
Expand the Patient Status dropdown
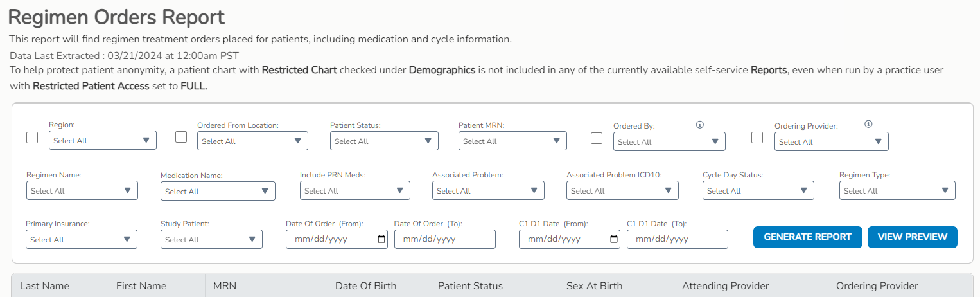pos(384,141)
